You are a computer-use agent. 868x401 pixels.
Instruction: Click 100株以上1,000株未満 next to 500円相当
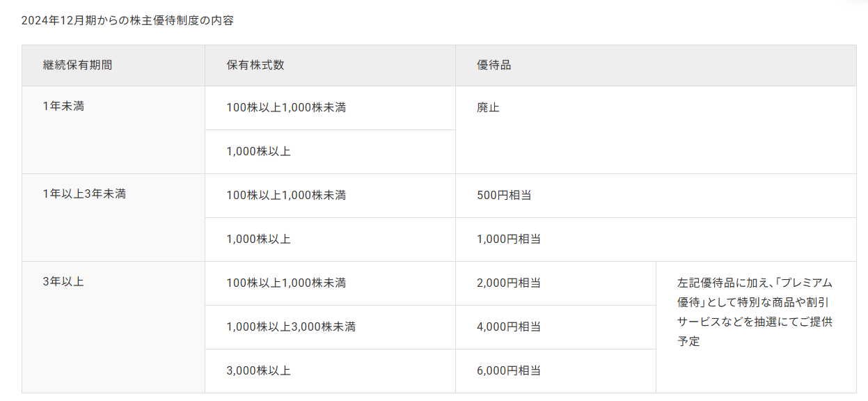(286, 196)
